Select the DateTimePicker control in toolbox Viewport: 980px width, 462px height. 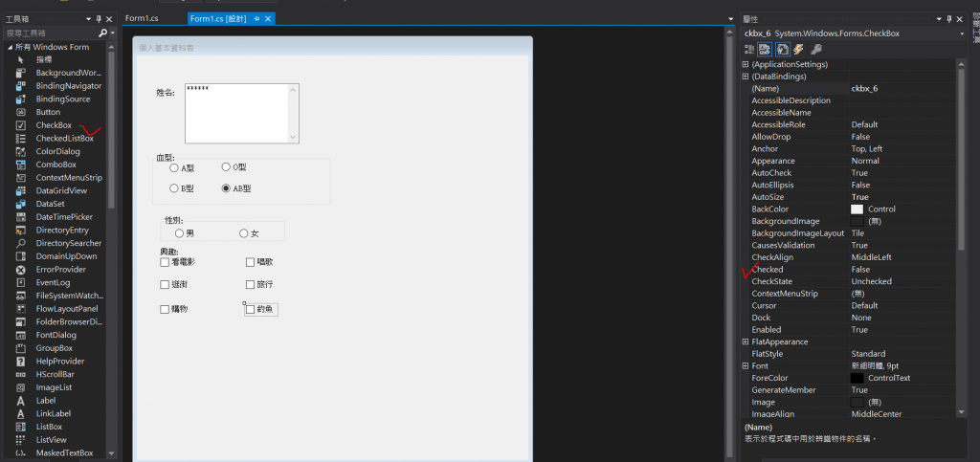tap(60, 217)
